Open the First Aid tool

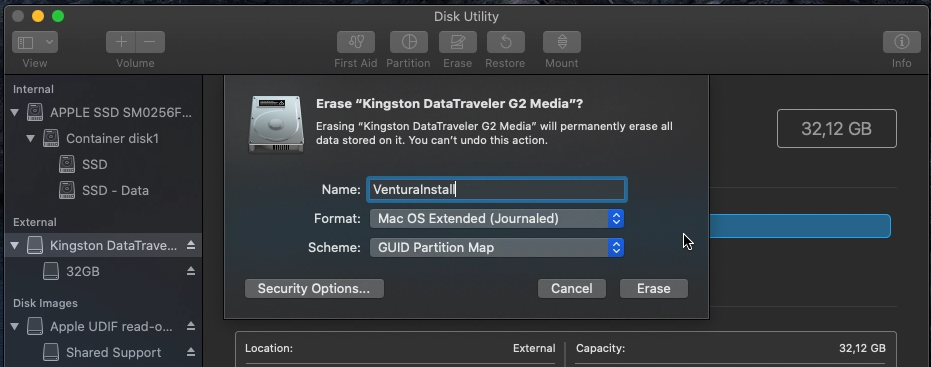click(x=356, y=42)
